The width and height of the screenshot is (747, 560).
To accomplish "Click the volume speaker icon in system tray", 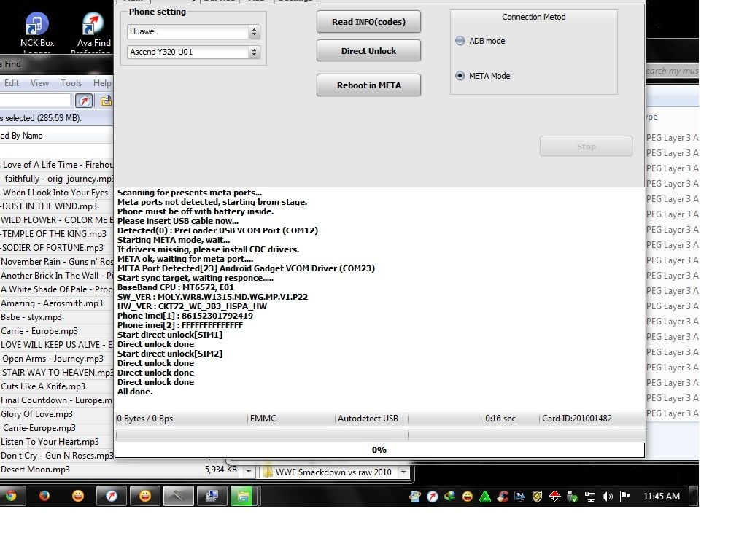I will point(608,497).
